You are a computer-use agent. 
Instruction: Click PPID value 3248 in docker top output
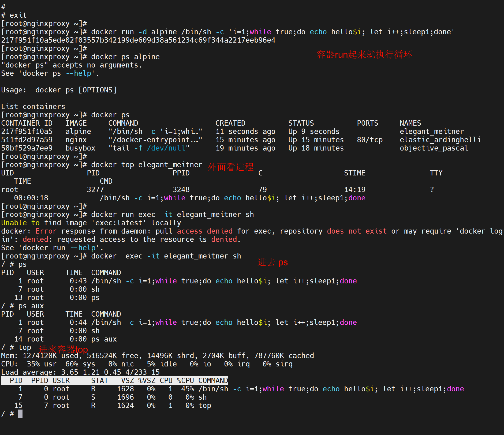[181, 190]
